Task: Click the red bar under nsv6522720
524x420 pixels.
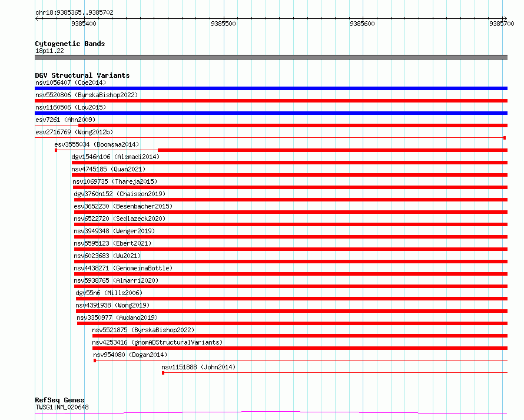Action: [291, 224]
